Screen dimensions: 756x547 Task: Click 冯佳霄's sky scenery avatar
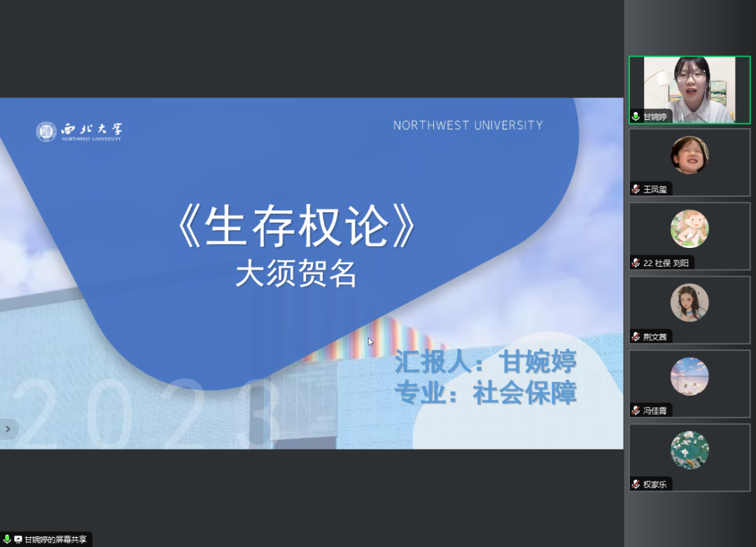(689, 376)
